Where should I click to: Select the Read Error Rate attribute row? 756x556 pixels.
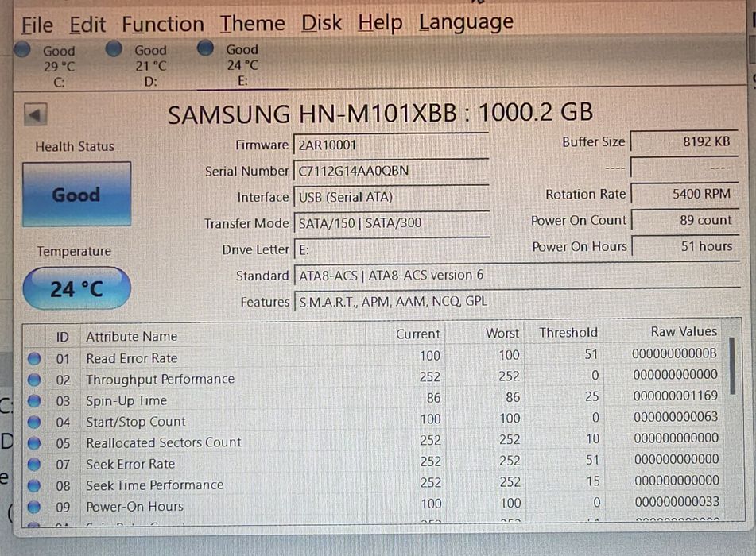click(x=372, y=357)
